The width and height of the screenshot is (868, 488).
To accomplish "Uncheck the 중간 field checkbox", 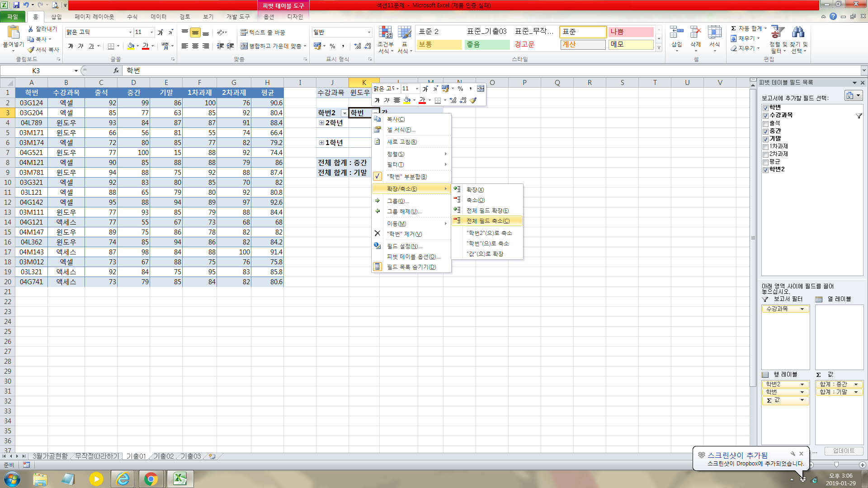I will pyautogui.click(x=765, y=131).
